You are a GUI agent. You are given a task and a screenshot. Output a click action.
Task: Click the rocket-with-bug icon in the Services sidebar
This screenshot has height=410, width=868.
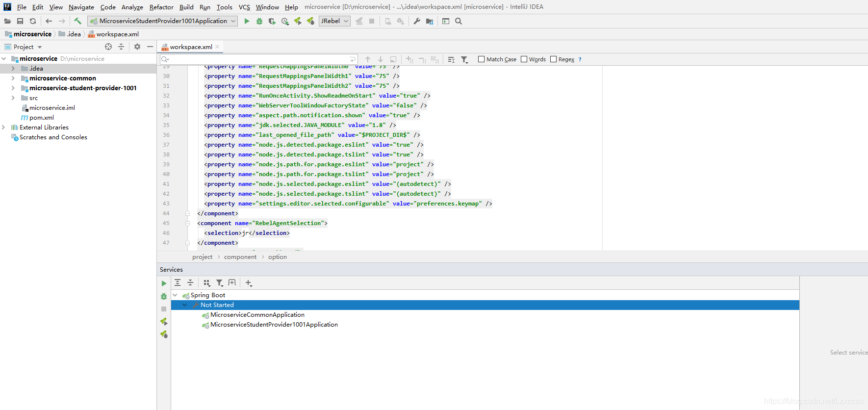pyautogui.click(x=164, y=334)
